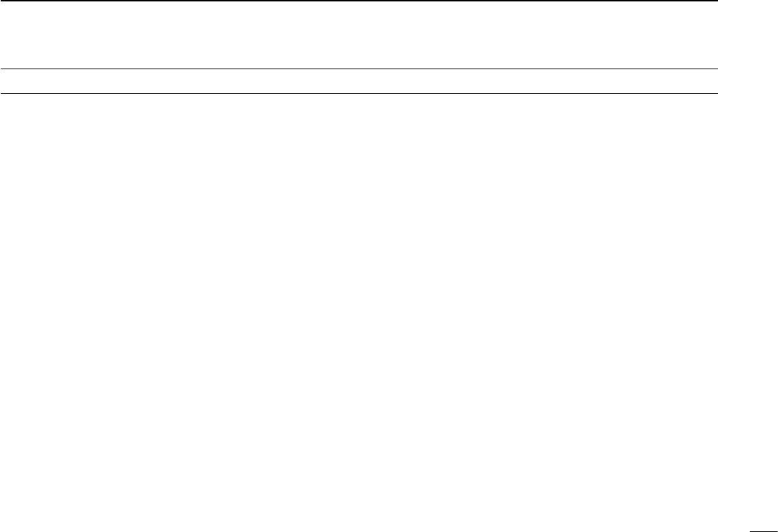Click the third horizontal rule line
Screen dimensions: 778x532
pyautogui.click(x=359, y=93)
